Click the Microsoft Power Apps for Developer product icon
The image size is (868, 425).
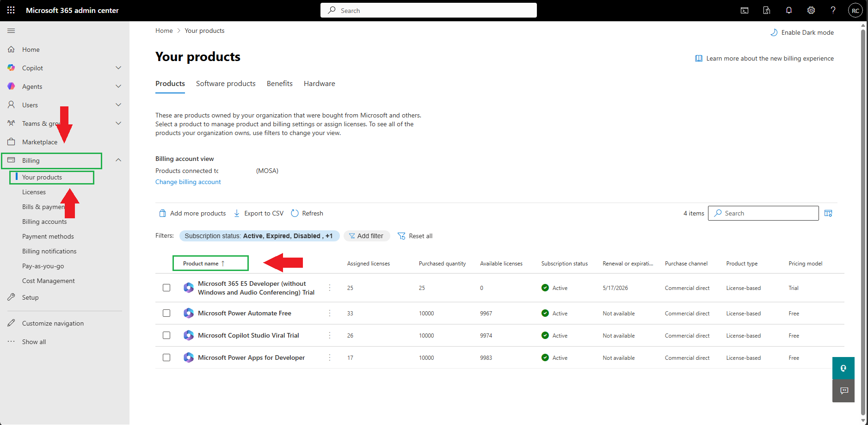pyautogui.click(x=188, y=357)
